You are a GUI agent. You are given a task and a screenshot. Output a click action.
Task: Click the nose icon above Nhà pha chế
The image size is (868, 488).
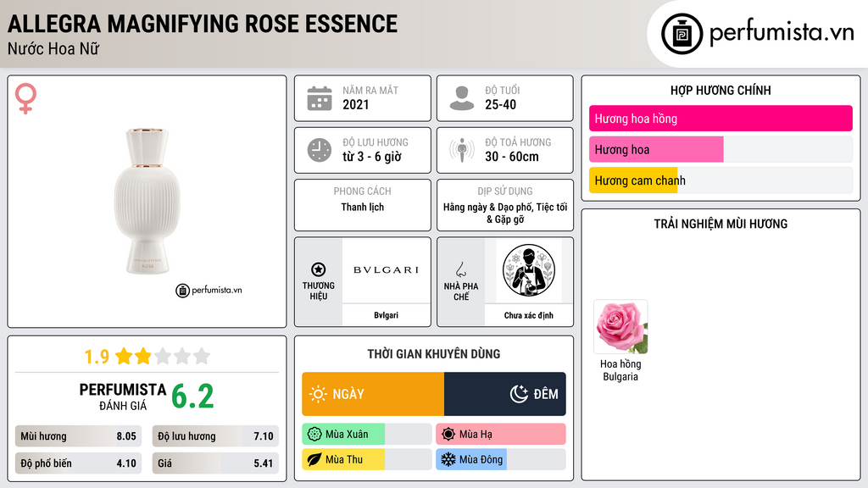click(x=460, y=269)
